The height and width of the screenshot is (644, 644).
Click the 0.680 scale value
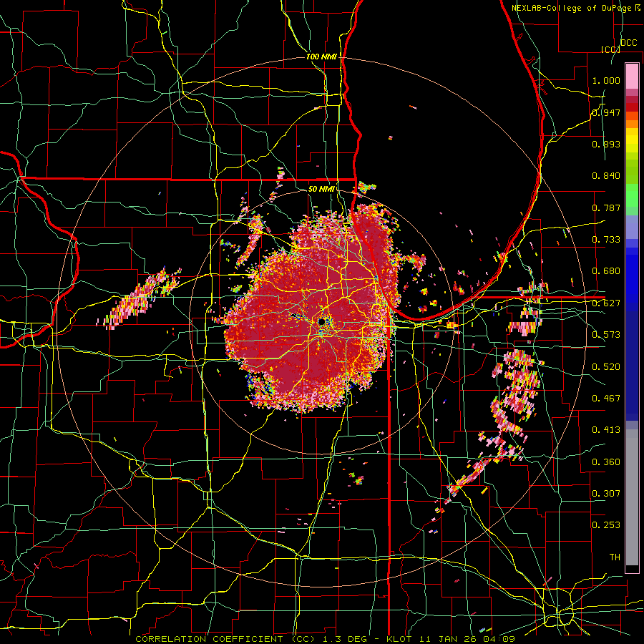tap(606, 271)
